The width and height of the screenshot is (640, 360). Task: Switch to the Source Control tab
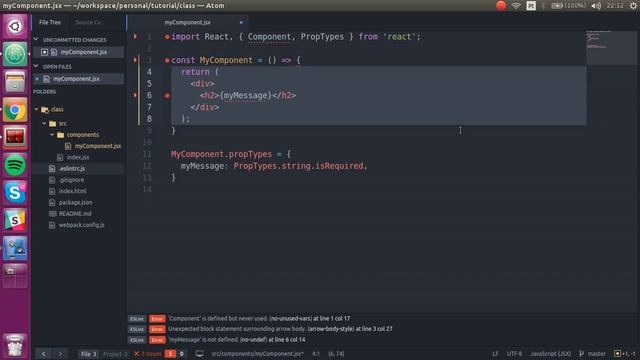[89, 22]
